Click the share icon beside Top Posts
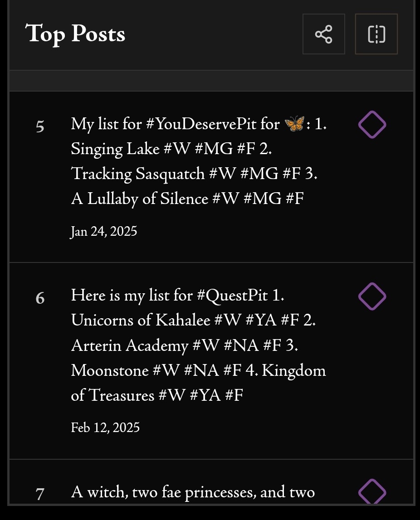The image size is (420, 520). point(323,34)
